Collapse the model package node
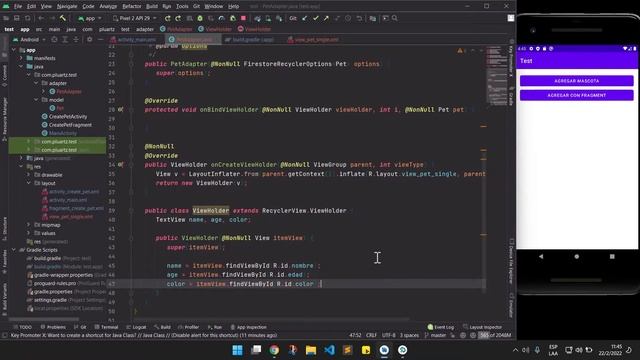Viewport: 640px width, 360px height. [36, 100]
